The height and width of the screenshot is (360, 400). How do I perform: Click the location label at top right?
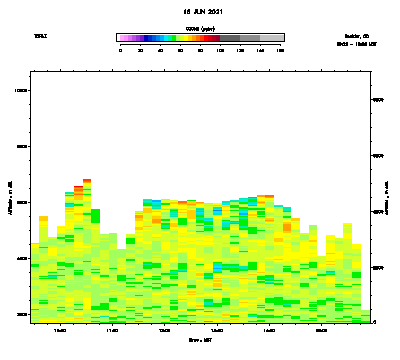(x=357, y=36)
